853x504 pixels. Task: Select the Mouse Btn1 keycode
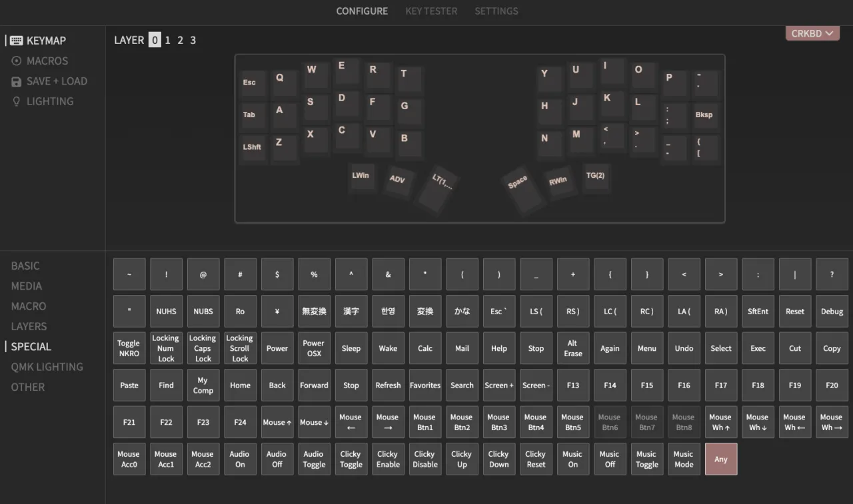(425, 421)
